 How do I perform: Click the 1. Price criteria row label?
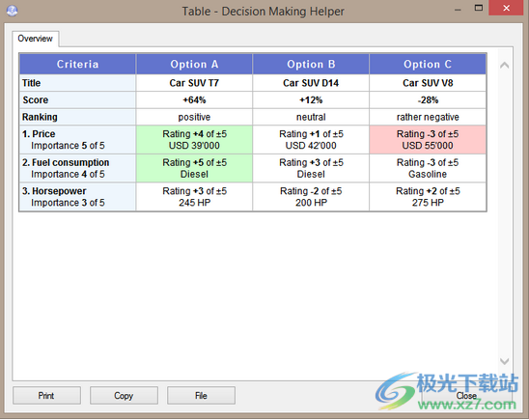pyautogui.click(x=77, y=140)
